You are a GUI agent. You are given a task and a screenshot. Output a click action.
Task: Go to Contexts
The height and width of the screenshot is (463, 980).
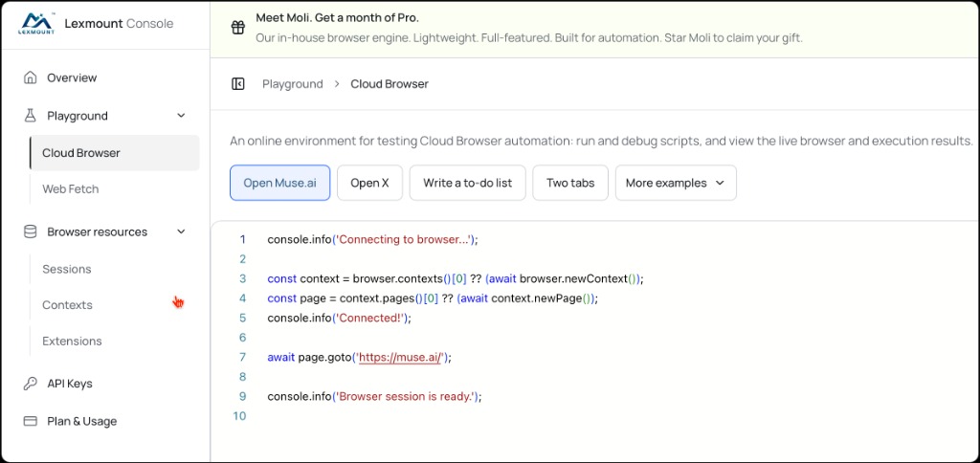(x=68, y=305)
